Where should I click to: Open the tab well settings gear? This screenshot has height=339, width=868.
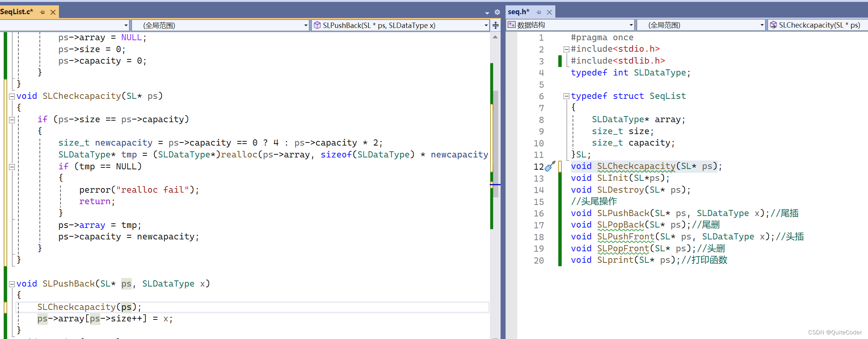[497, 12]
